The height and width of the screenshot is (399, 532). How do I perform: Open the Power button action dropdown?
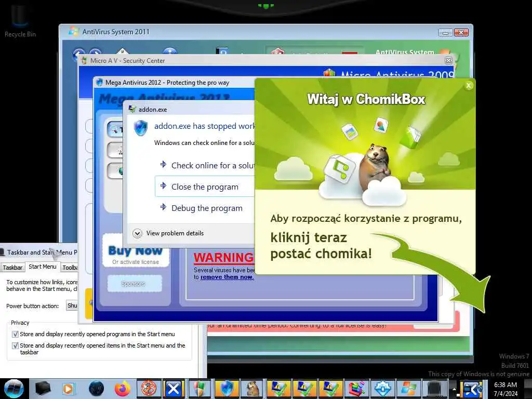[72, 305]
